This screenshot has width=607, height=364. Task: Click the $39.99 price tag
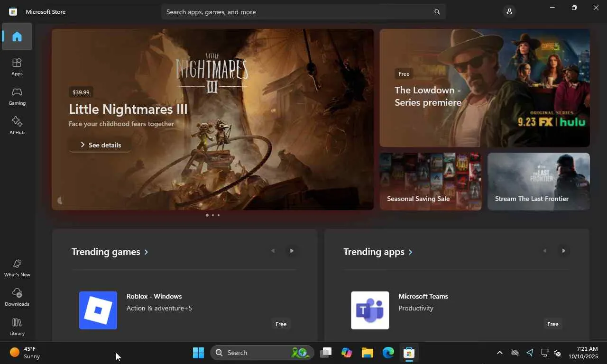(x=81, y=92)
